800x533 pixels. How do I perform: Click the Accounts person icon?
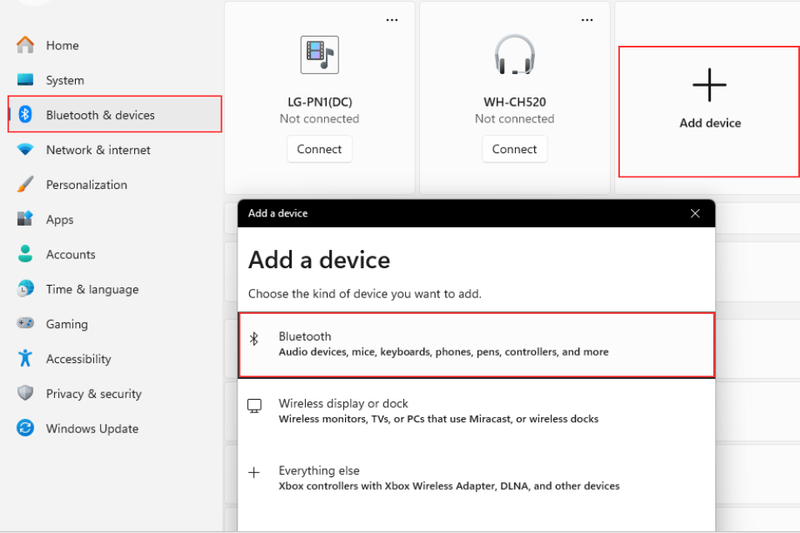coord(25,253)
